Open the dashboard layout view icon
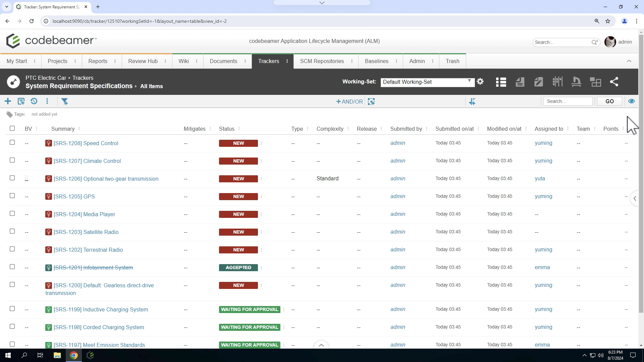This screenshot has height=362, width=644. click(596, 82)
